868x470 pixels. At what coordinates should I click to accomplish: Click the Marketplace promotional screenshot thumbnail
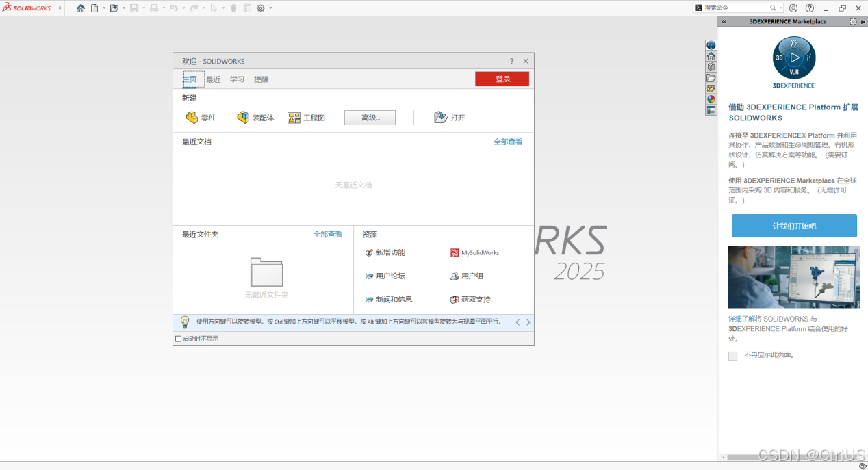click(794, 277)
